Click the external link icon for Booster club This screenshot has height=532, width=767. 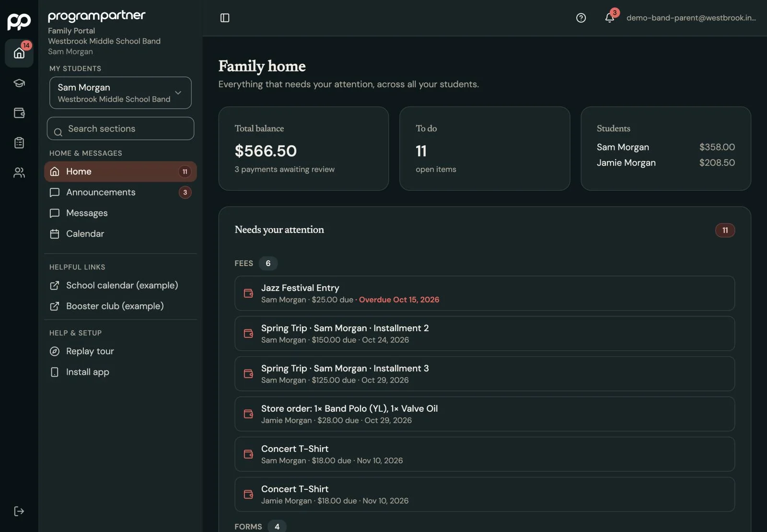pos(55,306)
